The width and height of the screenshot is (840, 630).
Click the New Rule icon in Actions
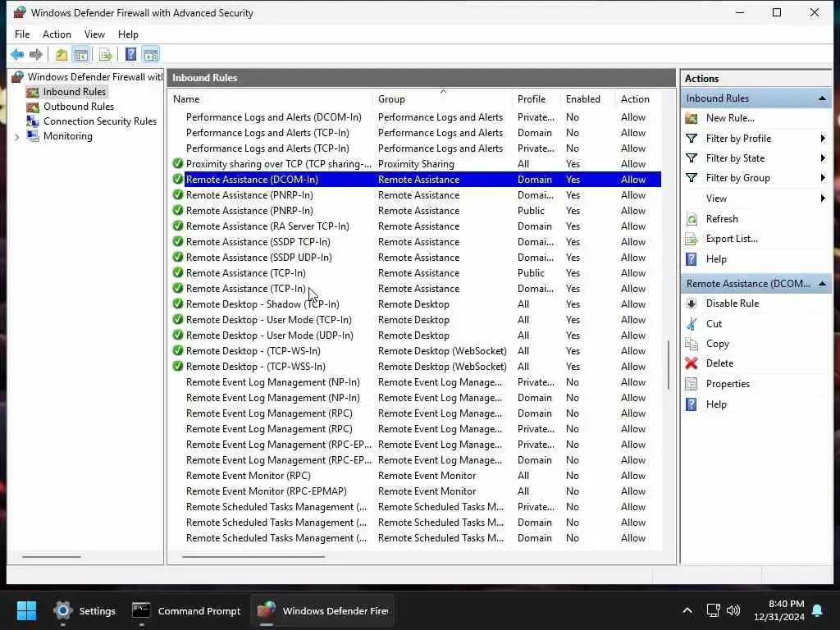pyautogui.click(x=692, y=118)
